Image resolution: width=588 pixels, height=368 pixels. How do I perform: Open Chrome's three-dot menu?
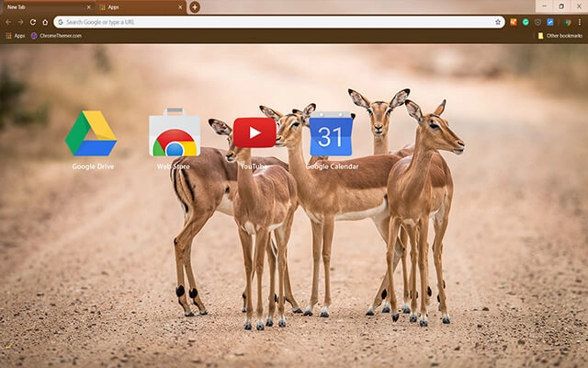580,22
